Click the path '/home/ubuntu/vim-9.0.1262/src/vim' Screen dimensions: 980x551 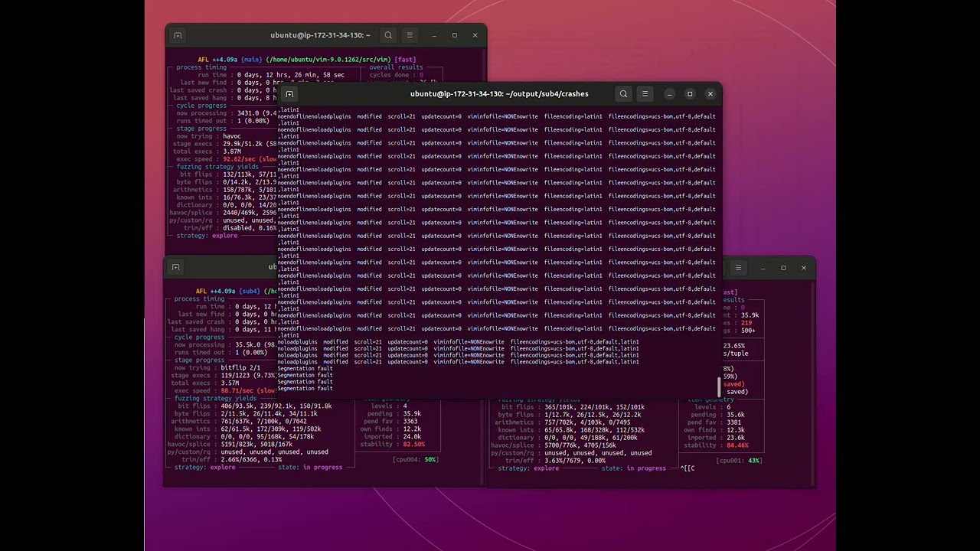pos(328,60)
